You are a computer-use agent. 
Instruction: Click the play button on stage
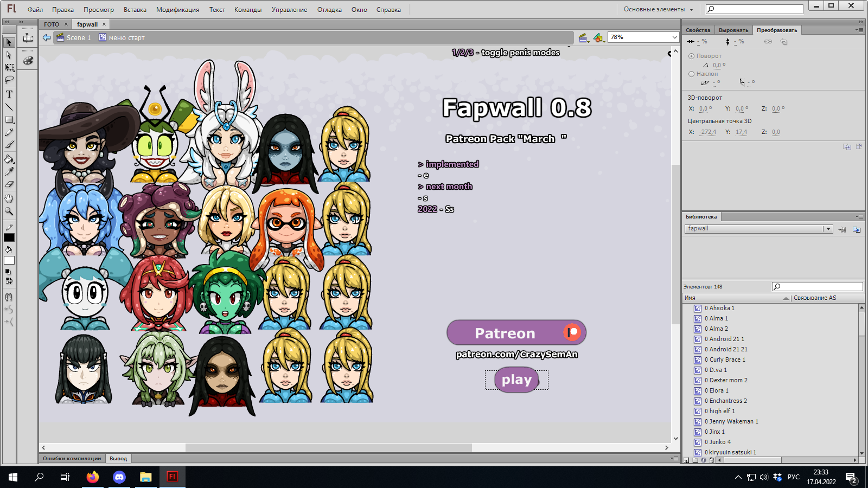click(516, 380)
